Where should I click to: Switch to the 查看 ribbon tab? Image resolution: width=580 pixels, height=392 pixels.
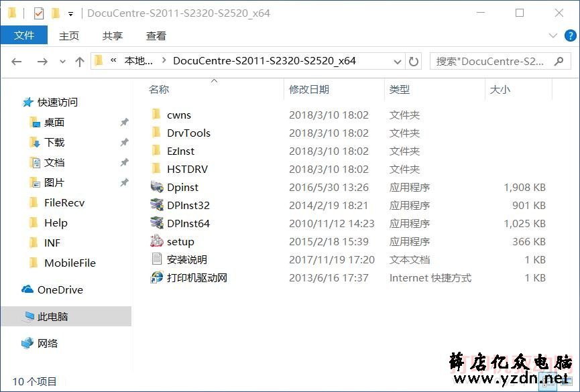[156, 36]
